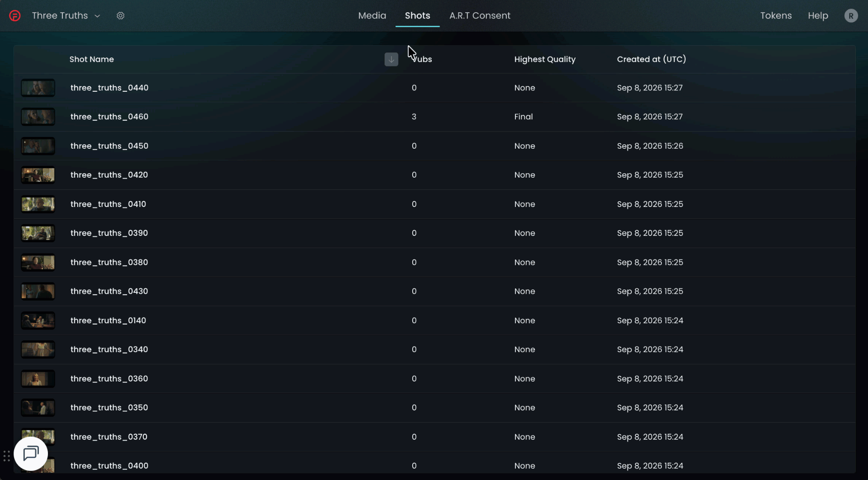Select shot name three_truths_0430
The height and width of the screenshot is (480, 868).
tap(109, 292)
